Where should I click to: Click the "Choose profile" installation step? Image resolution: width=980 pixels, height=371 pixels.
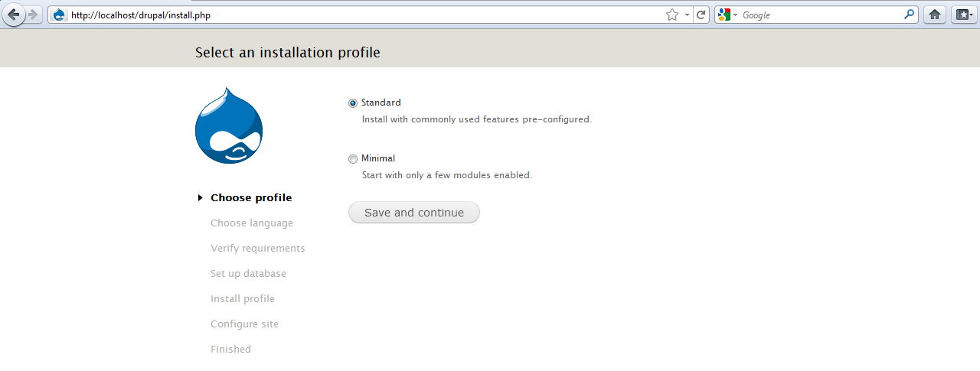[251, 197]
